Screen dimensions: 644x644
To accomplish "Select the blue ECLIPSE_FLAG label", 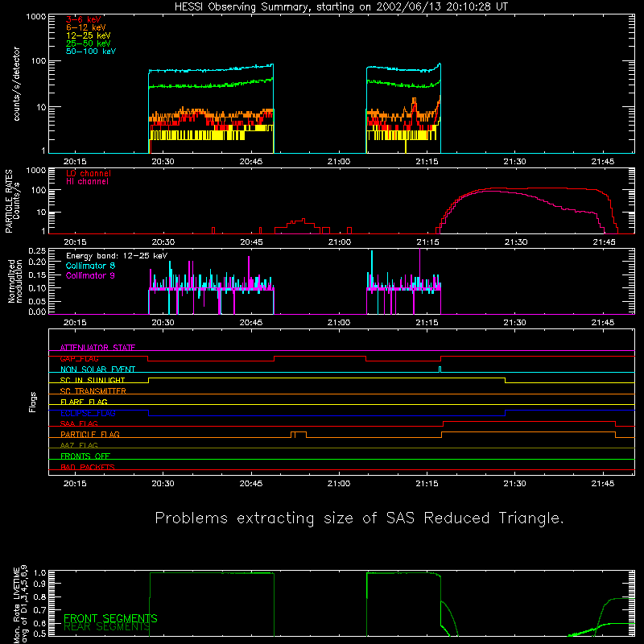I will click(88, 413).
